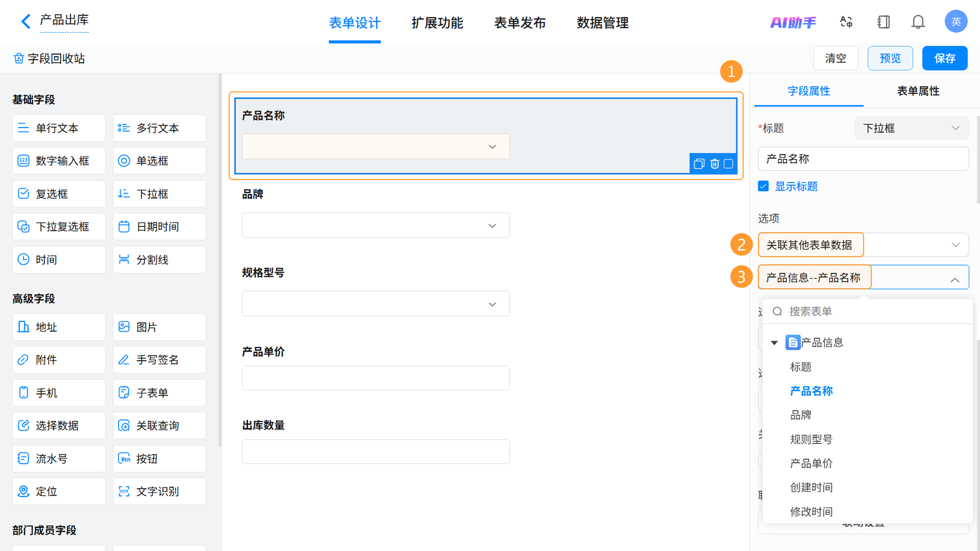This screenshot has height=551, width=980.
Task: Open the 数据管理 tab
Action: (x=602, y=23)
